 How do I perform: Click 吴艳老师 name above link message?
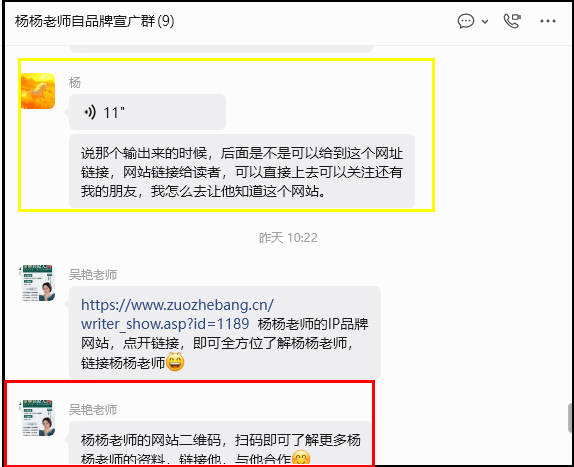click(x=93, y=274)
